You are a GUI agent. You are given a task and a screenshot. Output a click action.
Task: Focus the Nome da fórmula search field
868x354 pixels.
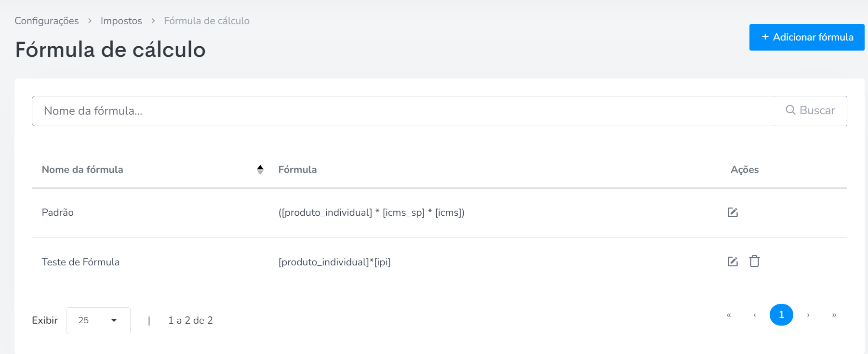(403, 111)
